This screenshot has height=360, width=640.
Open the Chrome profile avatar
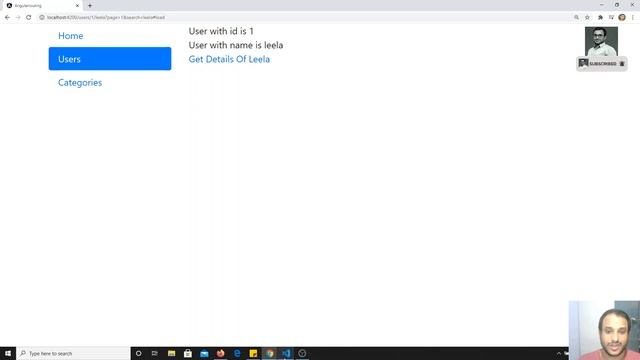(622, 18)
